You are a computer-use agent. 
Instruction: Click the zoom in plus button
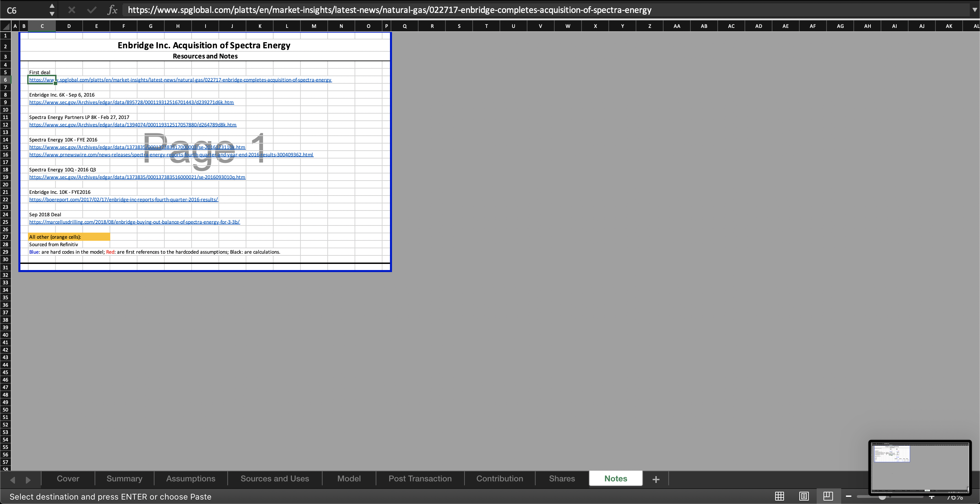coord(932,497)
